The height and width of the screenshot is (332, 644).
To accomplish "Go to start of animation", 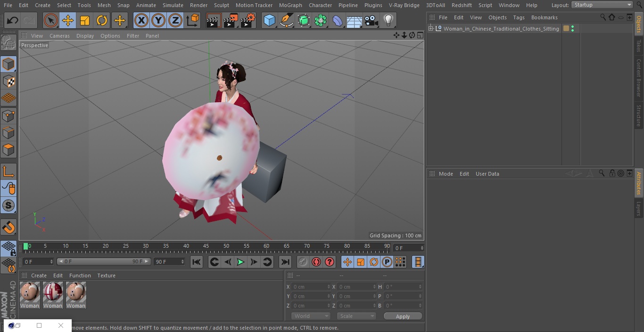I will (x=197, y=262).
